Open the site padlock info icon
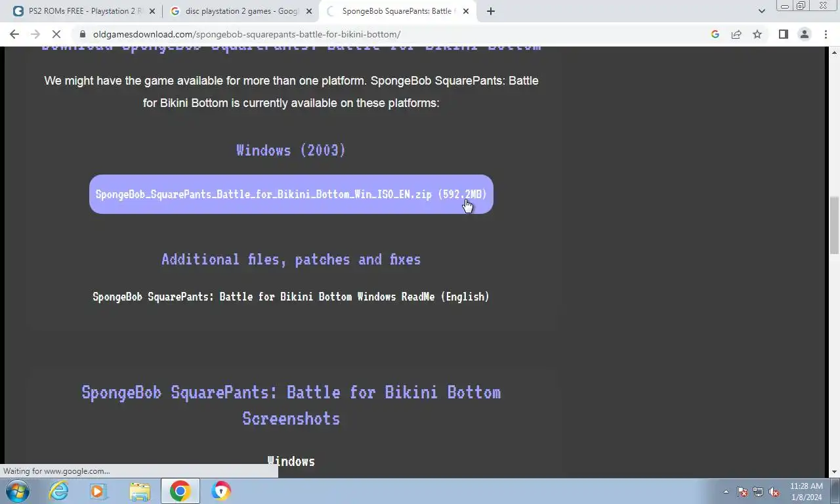This screenshot has height=504, width=840. pyautogui.click(x=82, y=34)
